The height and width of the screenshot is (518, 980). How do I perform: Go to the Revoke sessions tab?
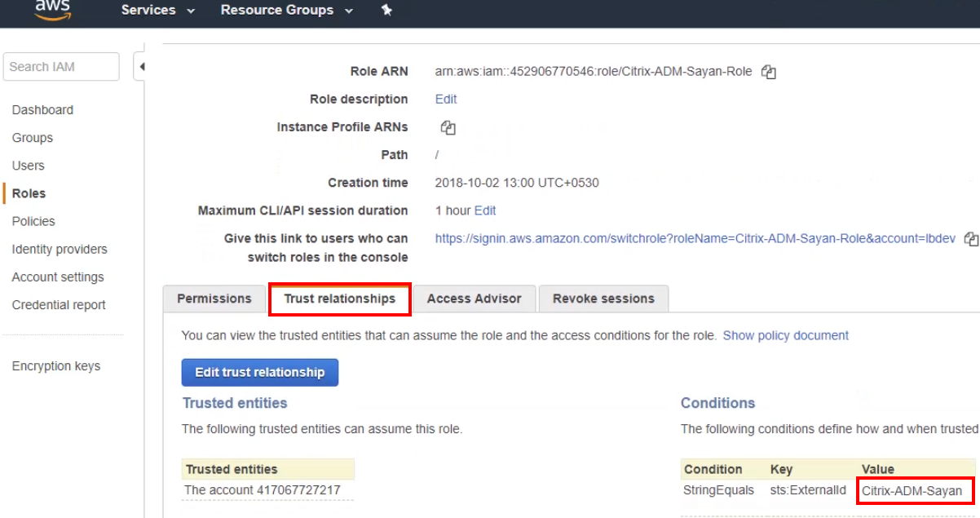click(603, 299)
